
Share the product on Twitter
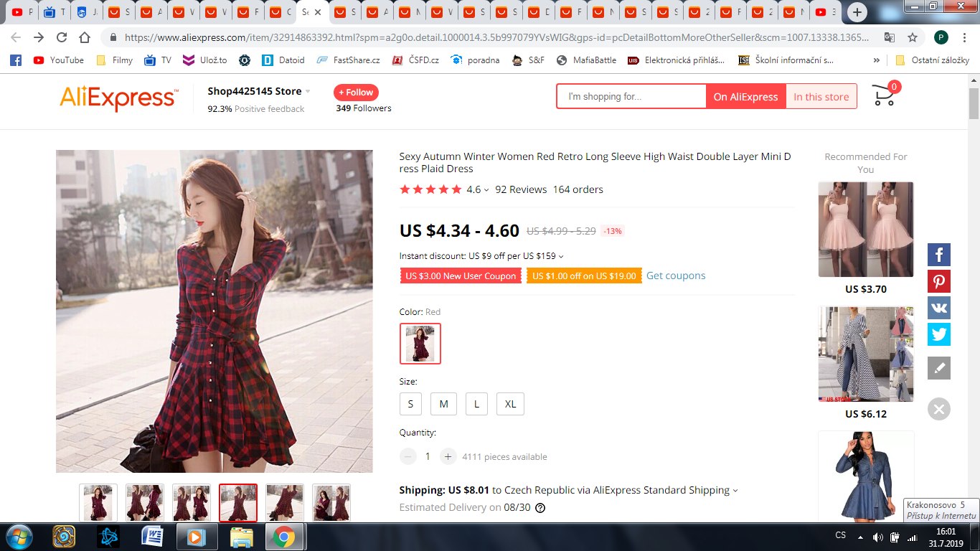click(x=938, y=334)
